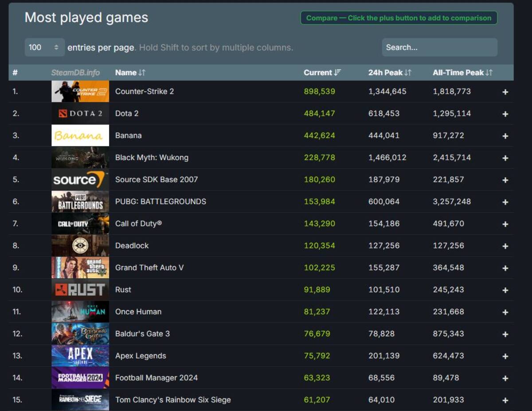Click plus button in PUBG: BATTLEGROUNDS row
532x411 pixels.
[x=505, y=202]
